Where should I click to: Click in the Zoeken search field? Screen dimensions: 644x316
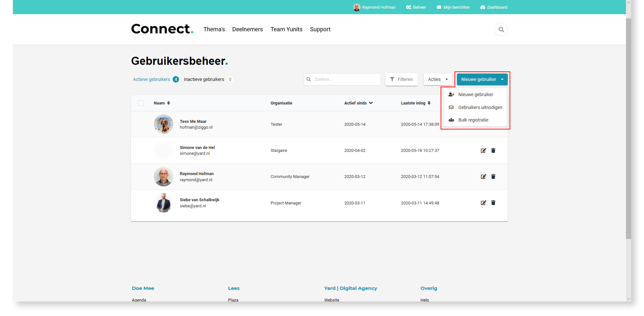tap(342, 79)
